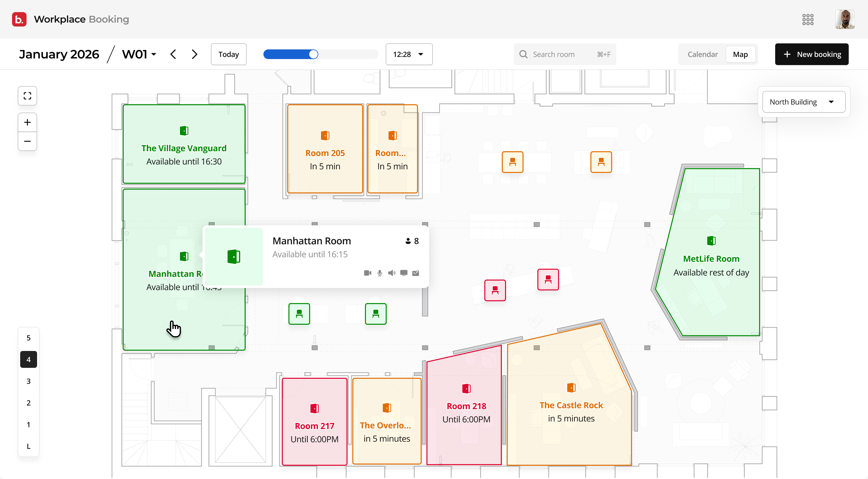Click the Today button
The height and width of the screenshot is (479, 868).
(228, 54)
